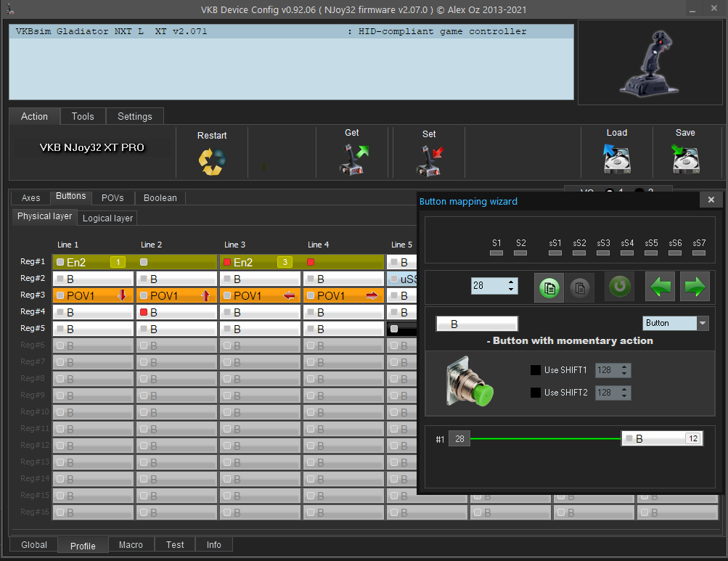Open the Tools tab
This screenshot has width=728, height=561.
[83, 117]
